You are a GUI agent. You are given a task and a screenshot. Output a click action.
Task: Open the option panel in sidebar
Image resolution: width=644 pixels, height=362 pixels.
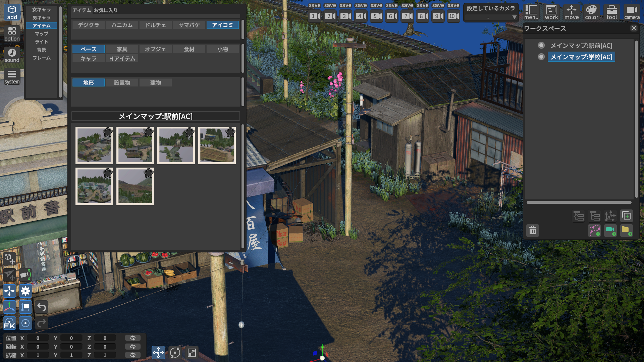point(12,34)
